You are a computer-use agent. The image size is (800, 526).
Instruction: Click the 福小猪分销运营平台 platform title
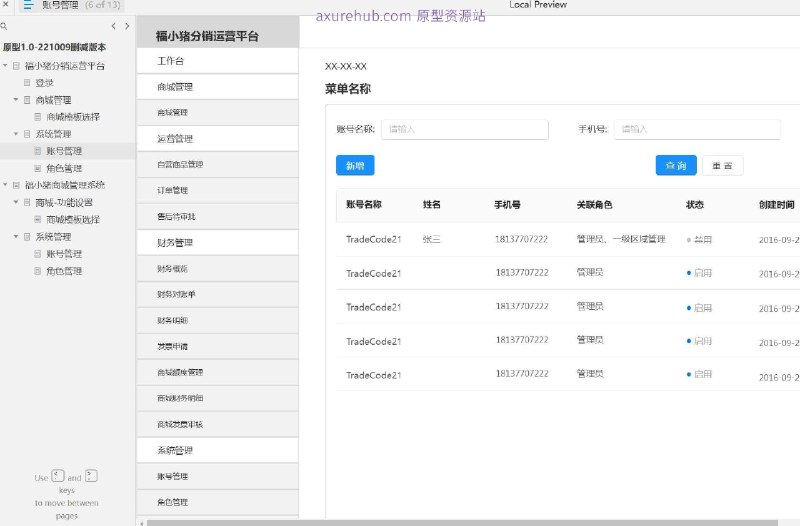(207, 36)
